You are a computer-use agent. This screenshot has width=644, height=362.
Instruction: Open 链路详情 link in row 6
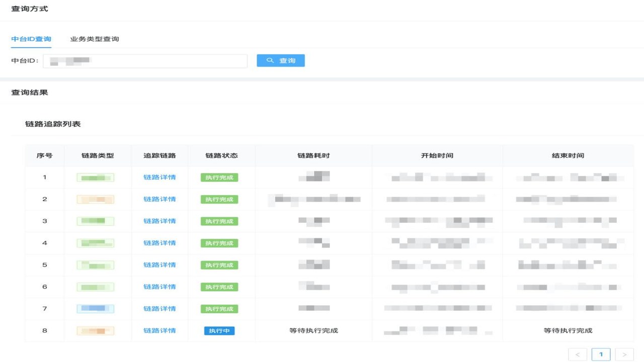(x=159, y=287)
